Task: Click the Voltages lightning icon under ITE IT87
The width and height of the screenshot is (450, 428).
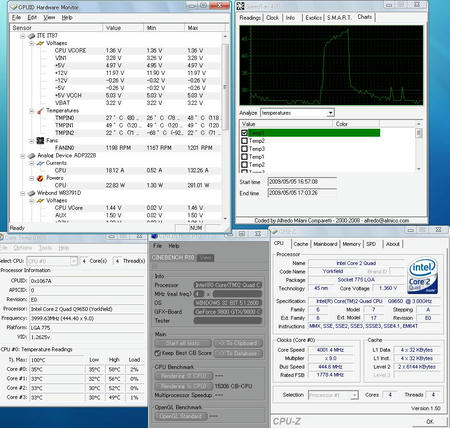Action: (40, 43)
